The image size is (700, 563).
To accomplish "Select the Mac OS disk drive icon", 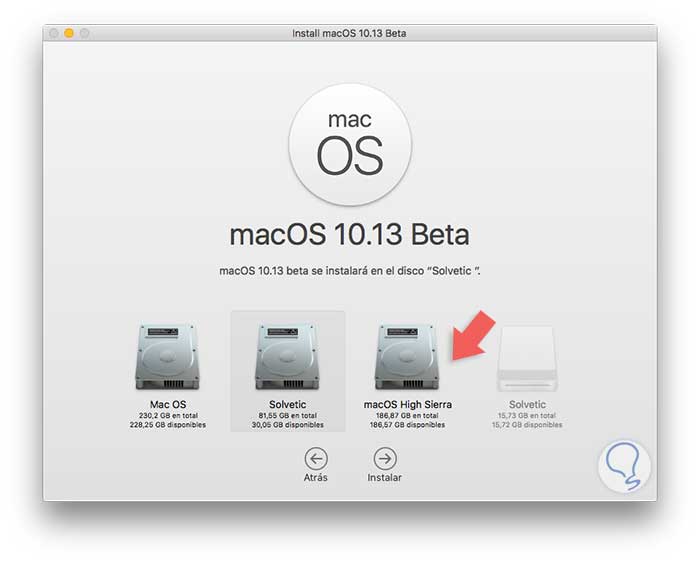I will click(167, 357).
